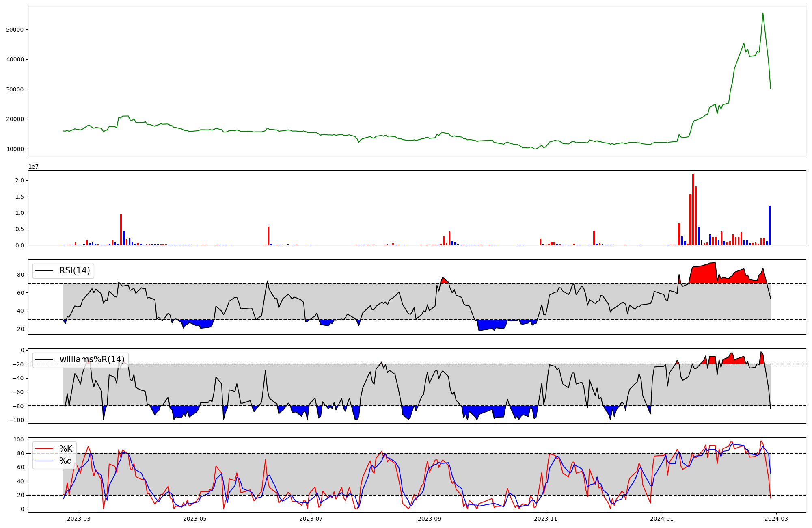Image resolution: width=812 pixels, height=528 pixels.
Task: Click the highest peak of green price line
Action: 762,13
